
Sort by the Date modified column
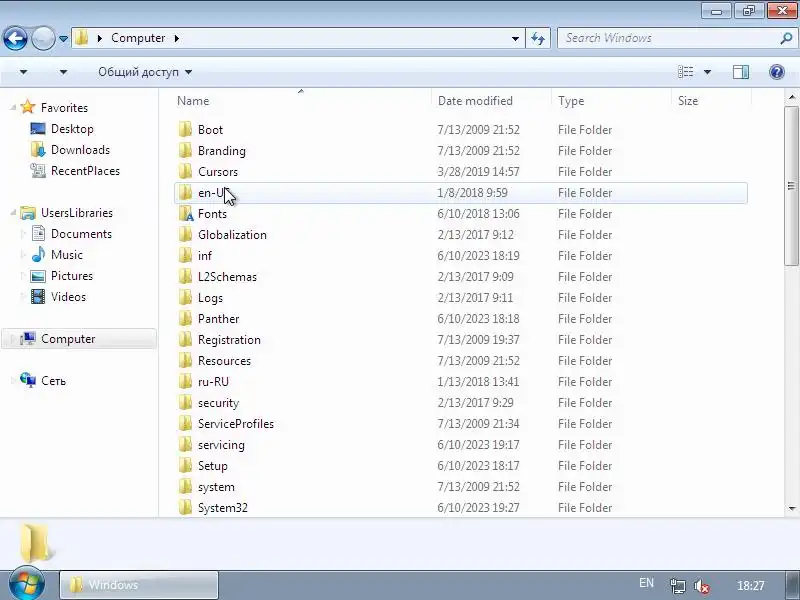coord(475,101)
